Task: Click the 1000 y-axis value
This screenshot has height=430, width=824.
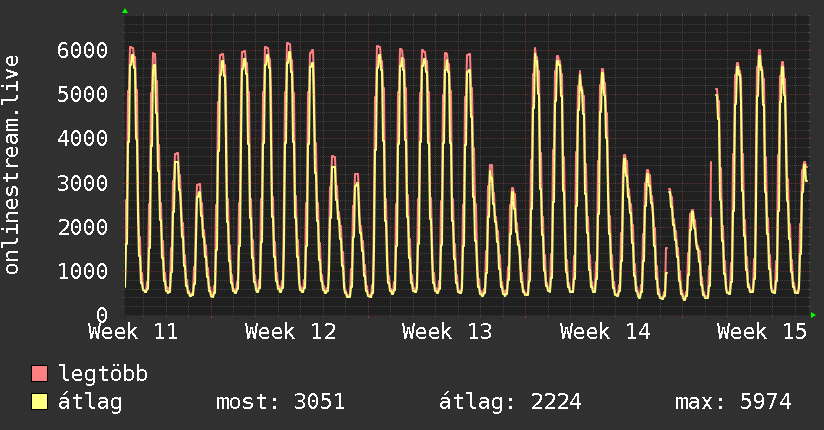Action: (83, 272)
